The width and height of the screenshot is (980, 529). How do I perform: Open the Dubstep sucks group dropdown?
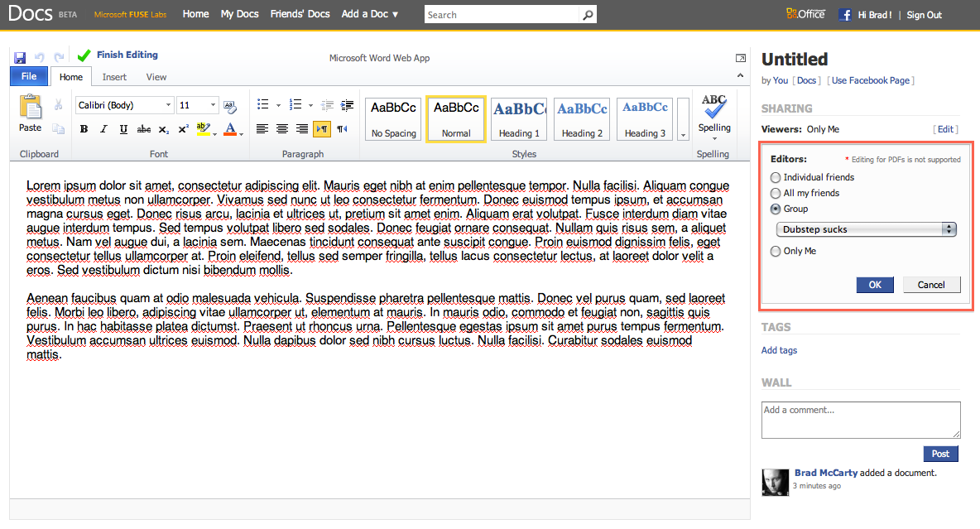[867, 229]
